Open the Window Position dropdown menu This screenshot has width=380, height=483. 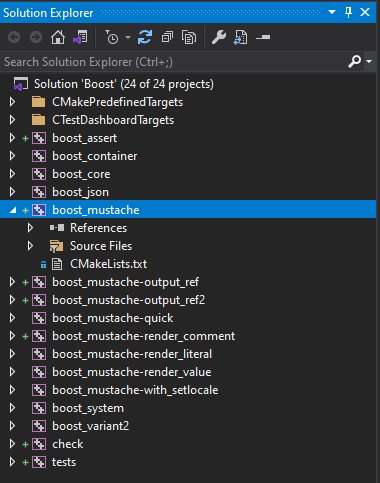pos(332,12)
